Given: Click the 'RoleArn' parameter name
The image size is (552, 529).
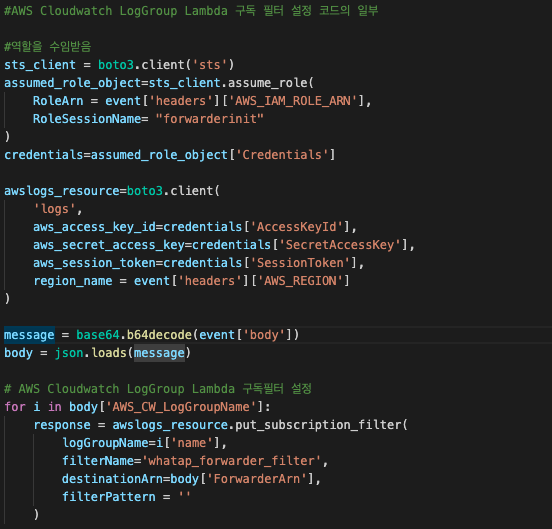Looking at the screenshot, I should (x=58, y=101).
